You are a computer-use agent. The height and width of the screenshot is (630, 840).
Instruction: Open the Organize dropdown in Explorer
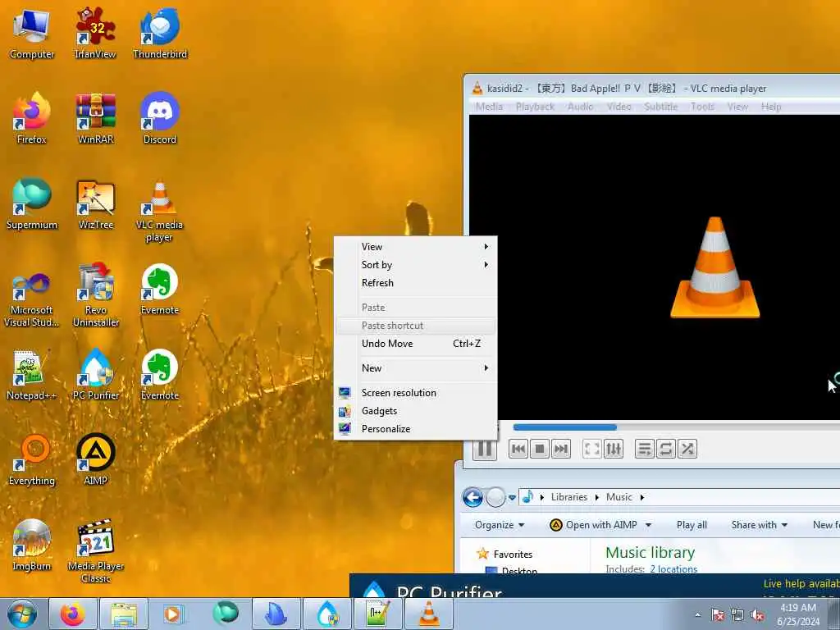(x=500, y=525)
